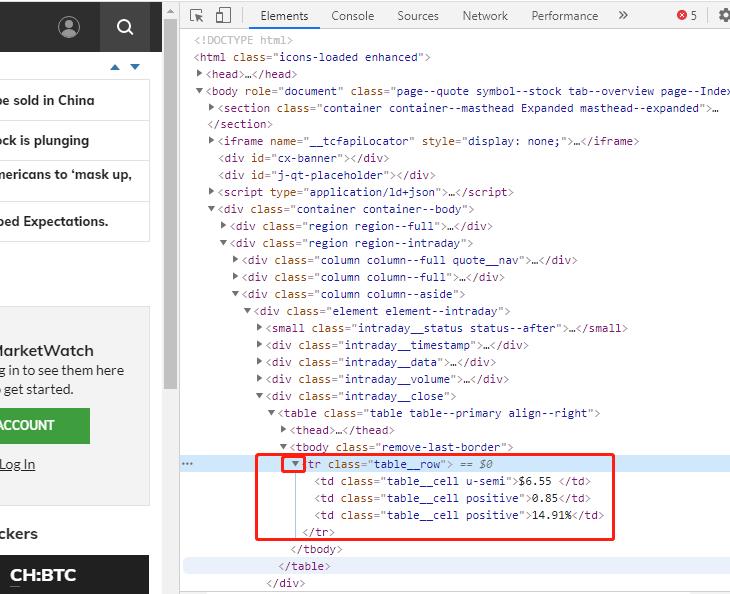Open the Performance tab
This screenshot has height=594, width=730.
pyautogui.click(x=565, y=16)
